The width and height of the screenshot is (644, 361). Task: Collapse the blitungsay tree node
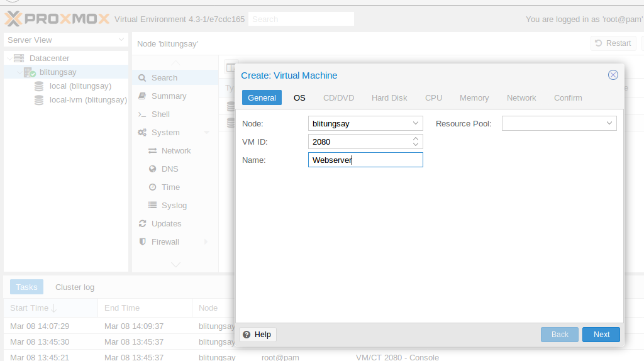pyautogui.click(x=19, y=73)
